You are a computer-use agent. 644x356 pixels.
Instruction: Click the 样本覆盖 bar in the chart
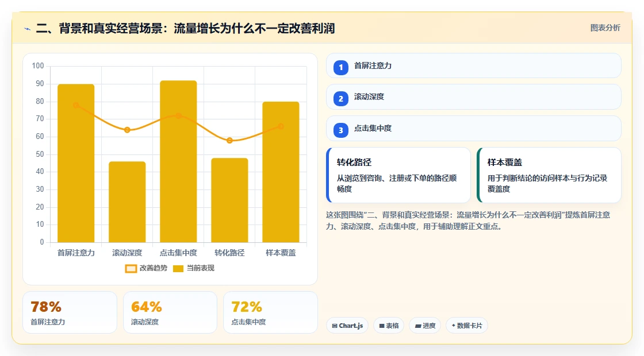281,172
